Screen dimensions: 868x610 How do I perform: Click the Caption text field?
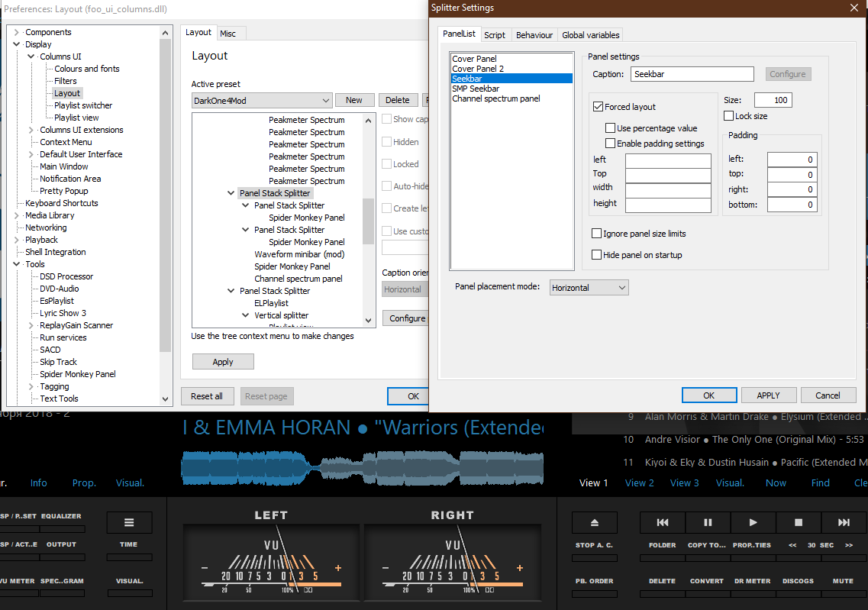pyautogui.click(x=692, y=74)
